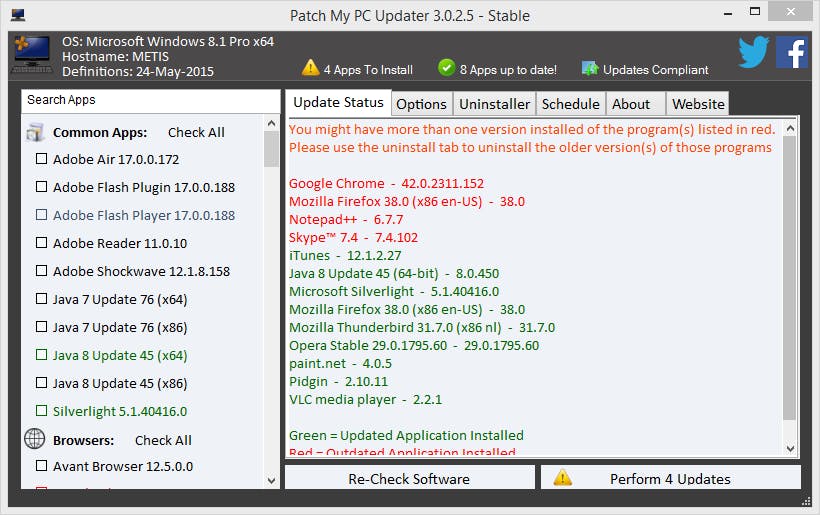
Task: Click Perform 4 Updates button
Action: (670, 478)
